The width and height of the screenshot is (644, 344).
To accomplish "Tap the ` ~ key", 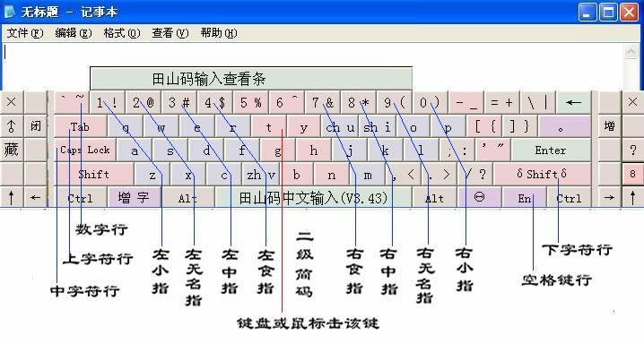I will 72,102.
